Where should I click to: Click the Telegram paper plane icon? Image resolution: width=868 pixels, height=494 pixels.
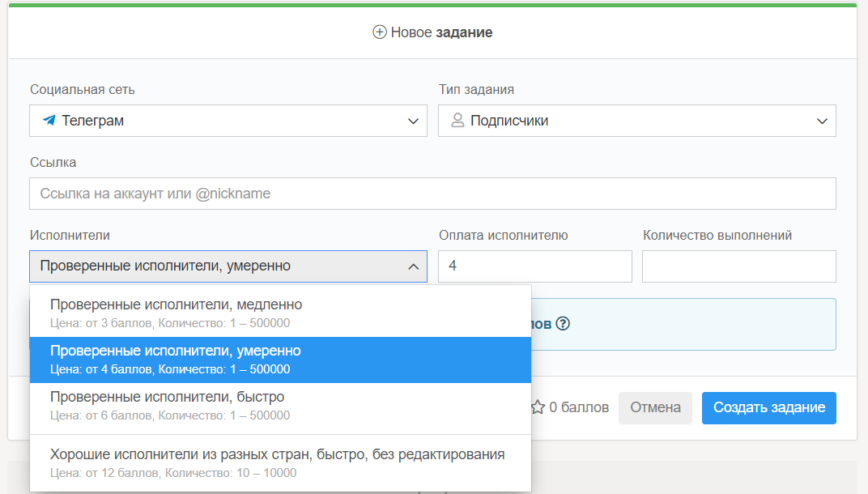click(x=49, y=121)
